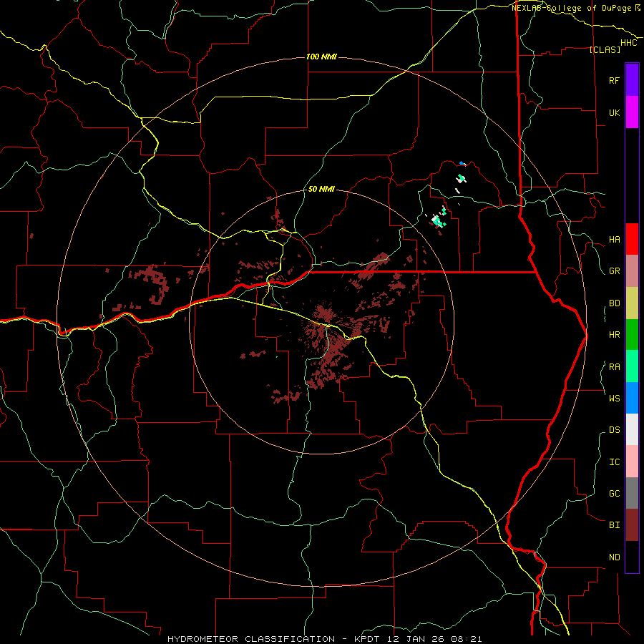Click the UK legend label

pyautogui.click(x=614, y=112)
